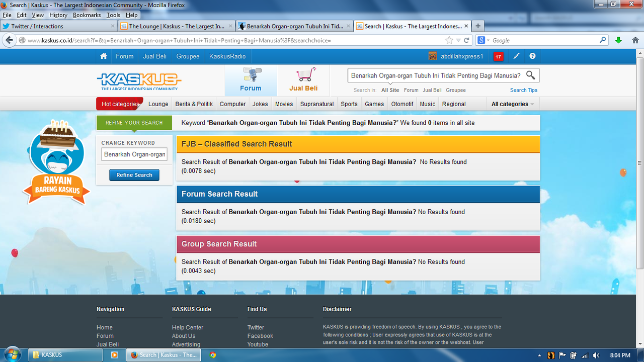Viewport: 644px width, 362px height.
Task: Open Google Chrome from the taskbar
Action: [x=213, y=355]
